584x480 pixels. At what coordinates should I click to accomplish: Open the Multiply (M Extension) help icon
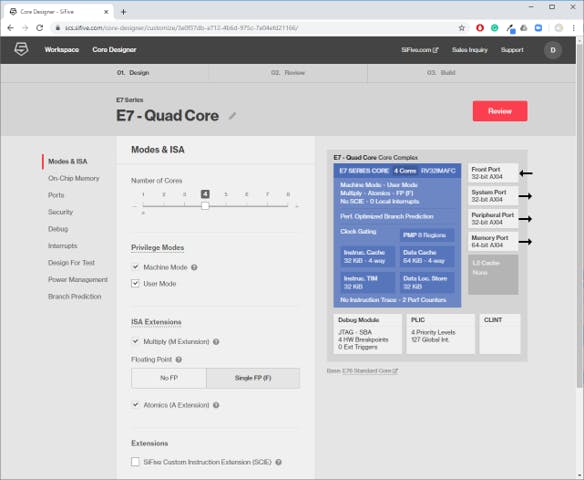pos(216,341)
